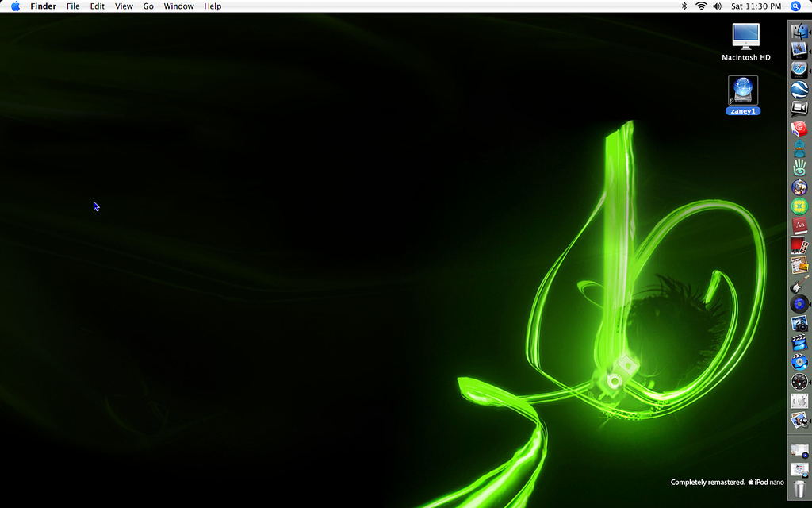Open System Preferences in the Dock
The height and width of the screenshot is (508, 812).
click(799, 401)
